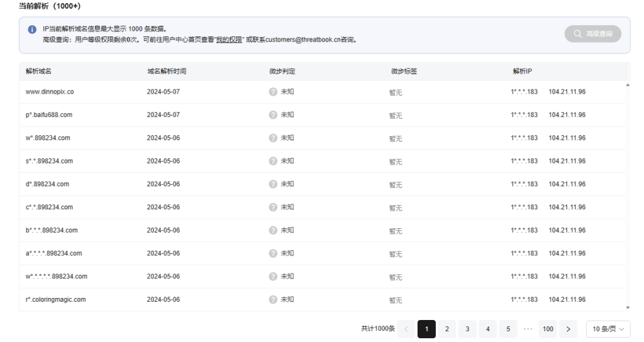
Task: Click question mark icon in www.dinnopix.co row
Action: click(x=273, y=92)
